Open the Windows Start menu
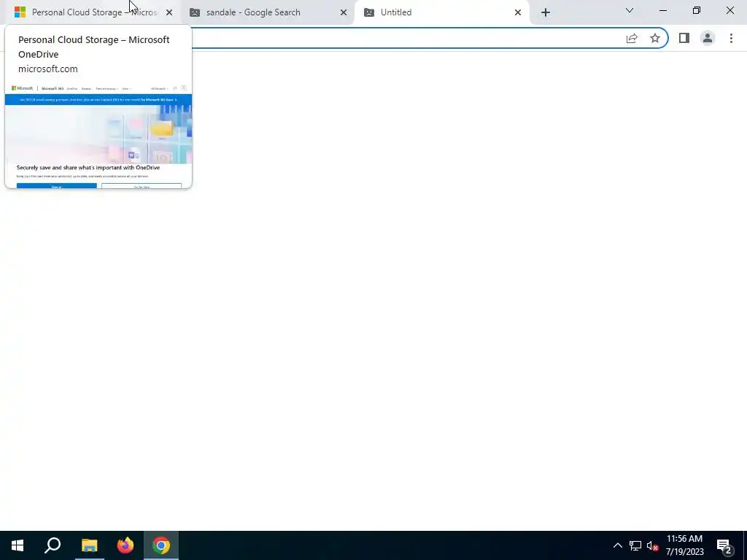The image size is (747, 560). click(x=18, y=545)
